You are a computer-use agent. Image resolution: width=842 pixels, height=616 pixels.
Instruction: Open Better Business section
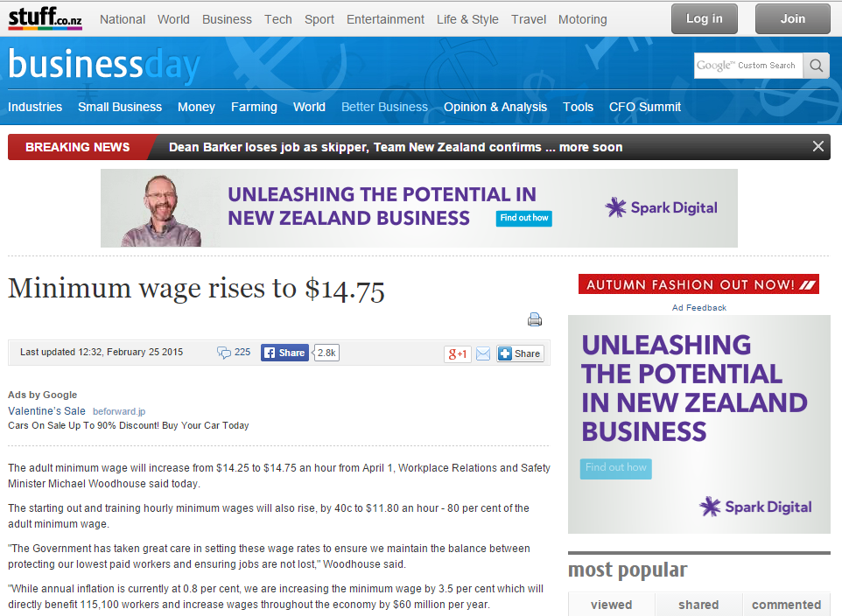[384, 107]
